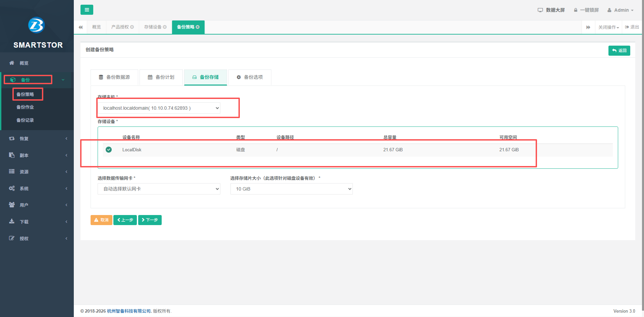644x317 pixels.
Task: Expand the 授权 sidebar section chevron
Action: 66,239
